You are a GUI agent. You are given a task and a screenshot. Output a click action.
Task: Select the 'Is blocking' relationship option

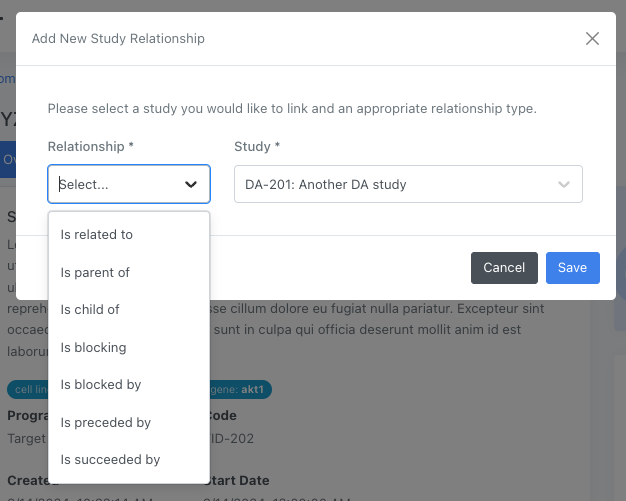tap(93, 347)
